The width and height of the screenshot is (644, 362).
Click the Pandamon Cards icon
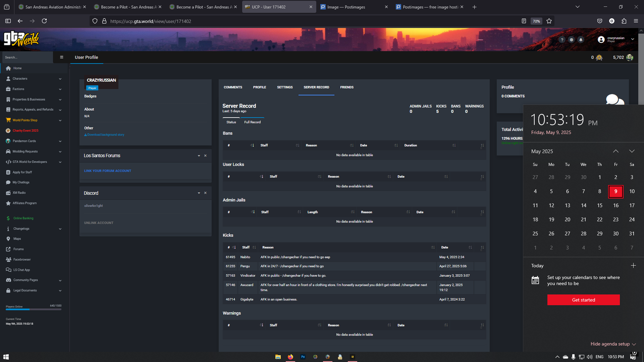(8, 141)
